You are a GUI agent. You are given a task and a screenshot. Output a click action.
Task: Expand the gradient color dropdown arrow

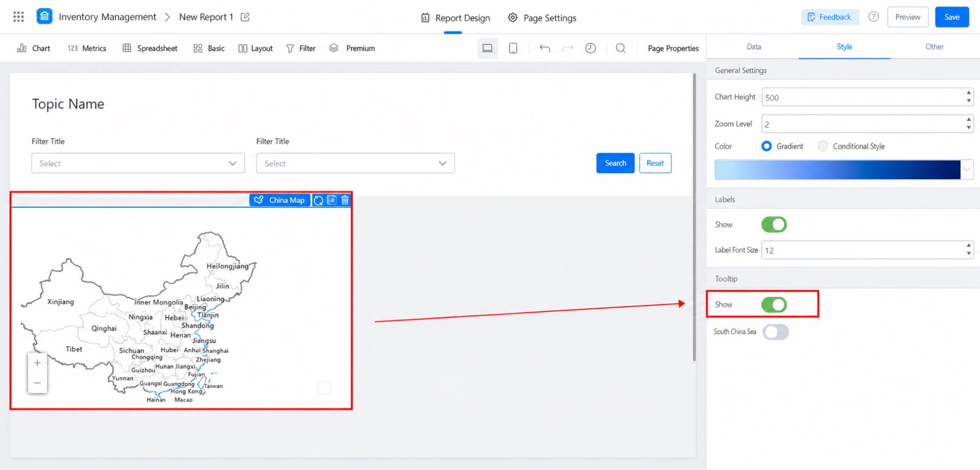[x=967, y=170]
